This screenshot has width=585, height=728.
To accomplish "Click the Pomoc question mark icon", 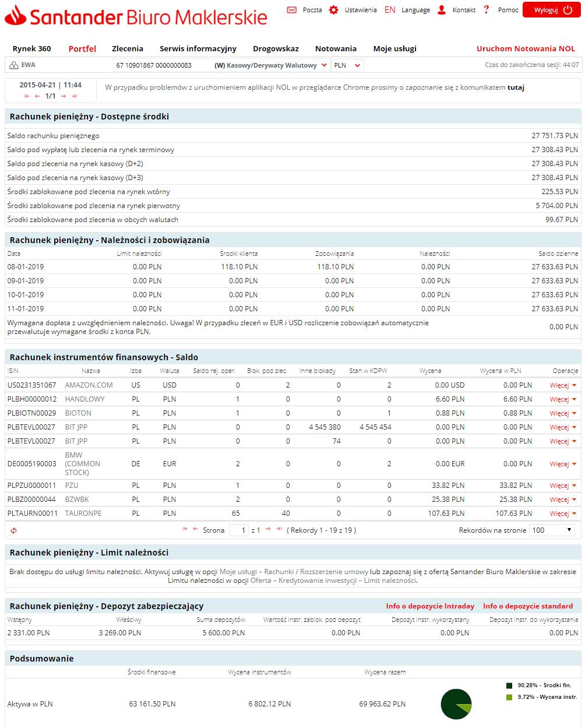I will pos(486,9).
